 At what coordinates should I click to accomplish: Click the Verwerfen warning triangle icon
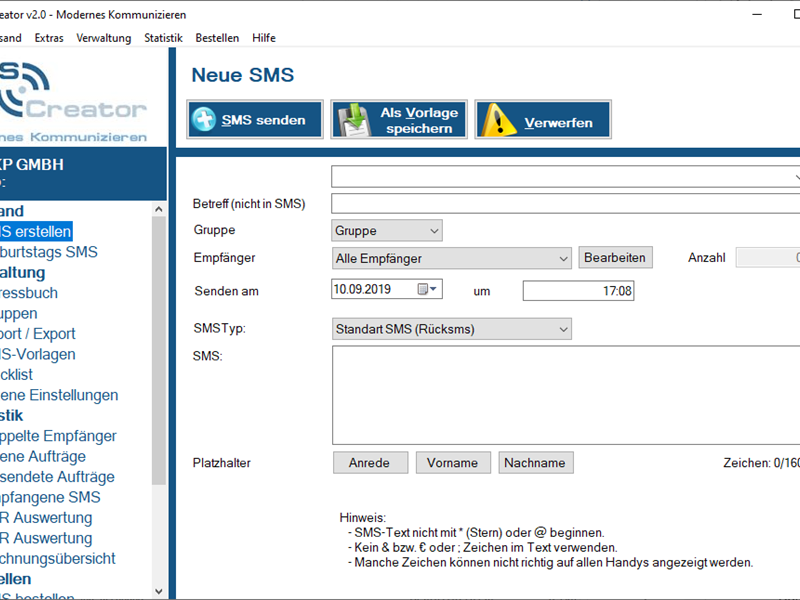click(x=498, y=121)
